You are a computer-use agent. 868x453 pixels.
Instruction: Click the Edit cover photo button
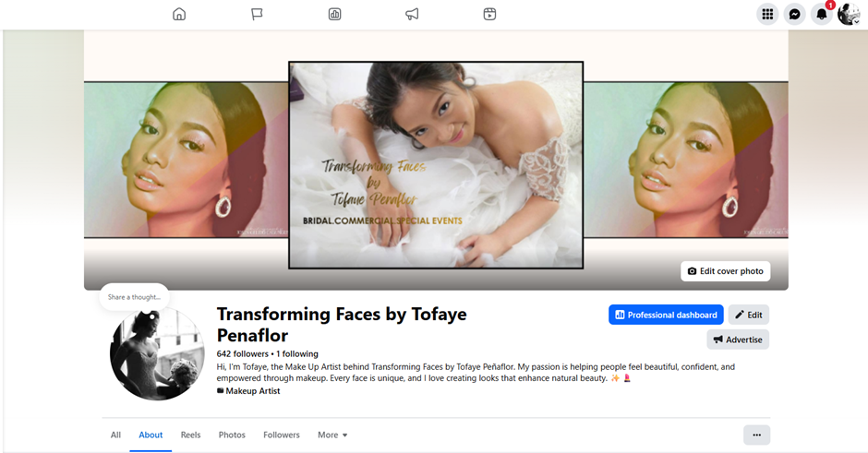pyautogui.click(x=725, y=271)
